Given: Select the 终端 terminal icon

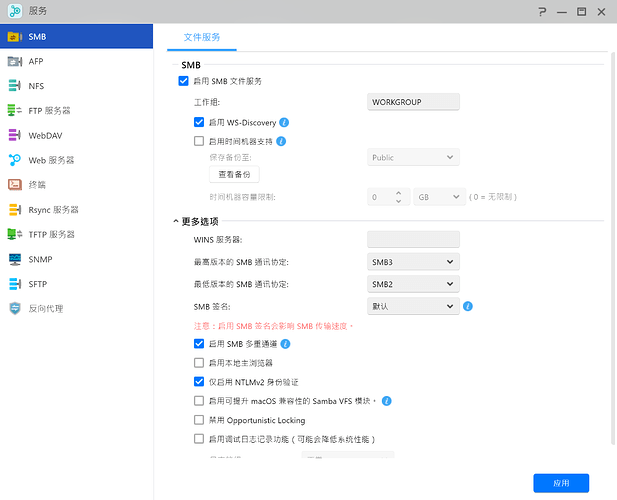Looking at the screenshot, I should (15, 185).
